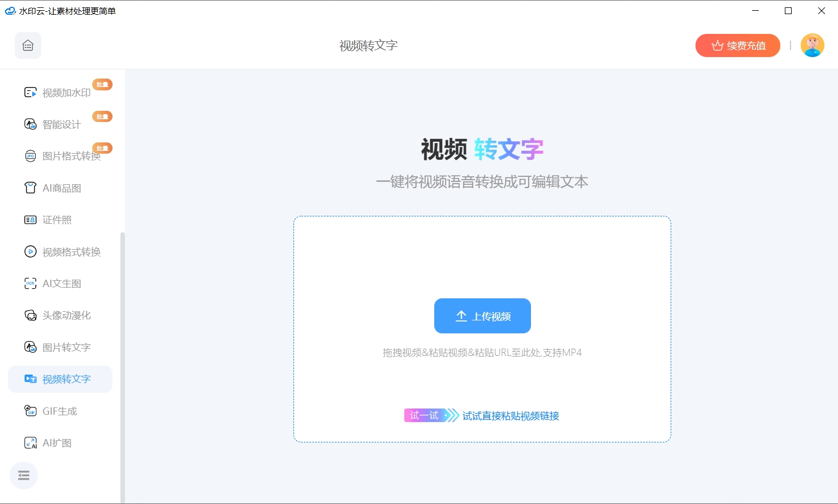Select 图片转文字 sidebar entry
Screen dimensions: 838x504
[66, 347]
